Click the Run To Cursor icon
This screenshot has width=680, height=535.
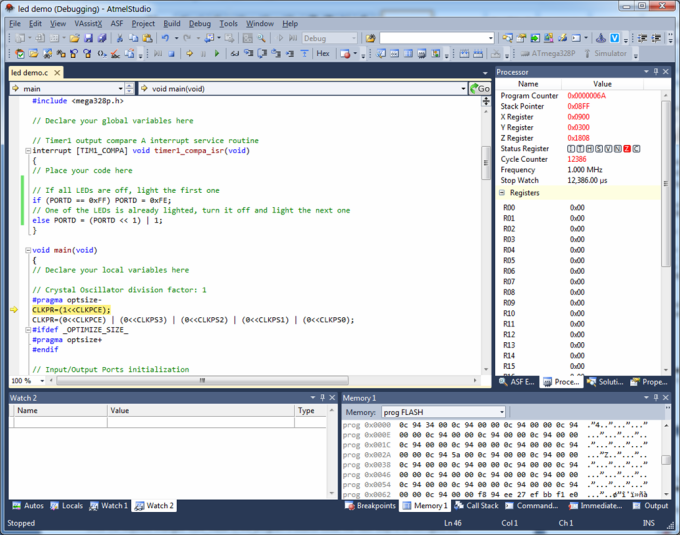(x=290, y=53)
